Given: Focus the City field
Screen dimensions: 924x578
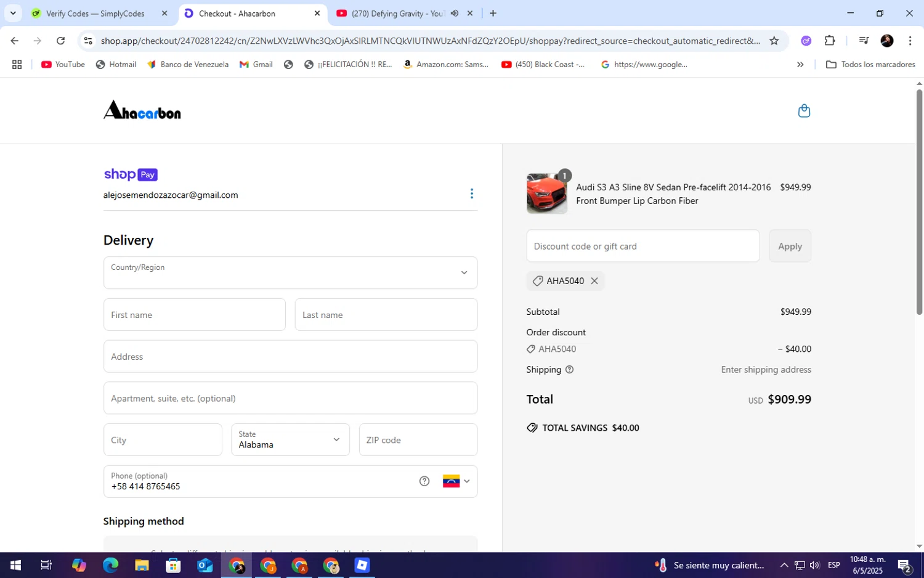Looking at the screenshot, I should coord(163,440).
